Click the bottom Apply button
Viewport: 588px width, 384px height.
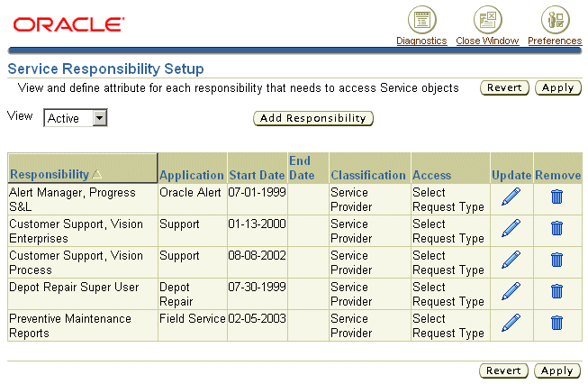click(557, 370)
